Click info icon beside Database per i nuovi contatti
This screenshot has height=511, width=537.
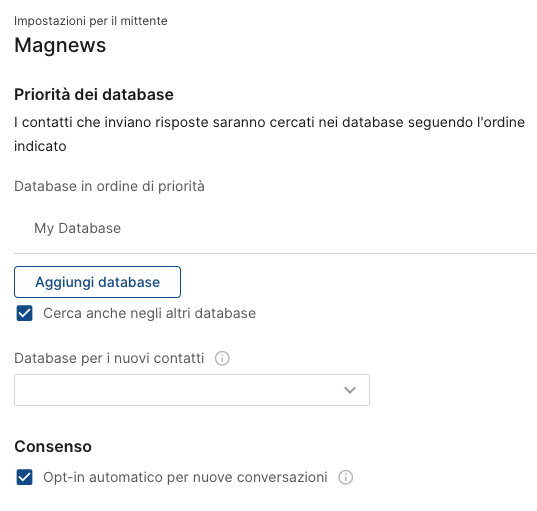coord(222,358)
